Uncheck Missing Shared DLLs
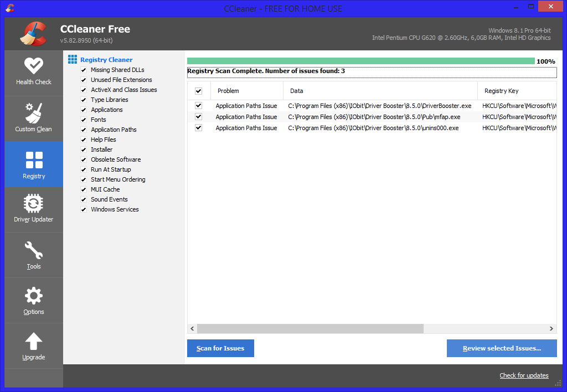 click(x=84, y=70)
